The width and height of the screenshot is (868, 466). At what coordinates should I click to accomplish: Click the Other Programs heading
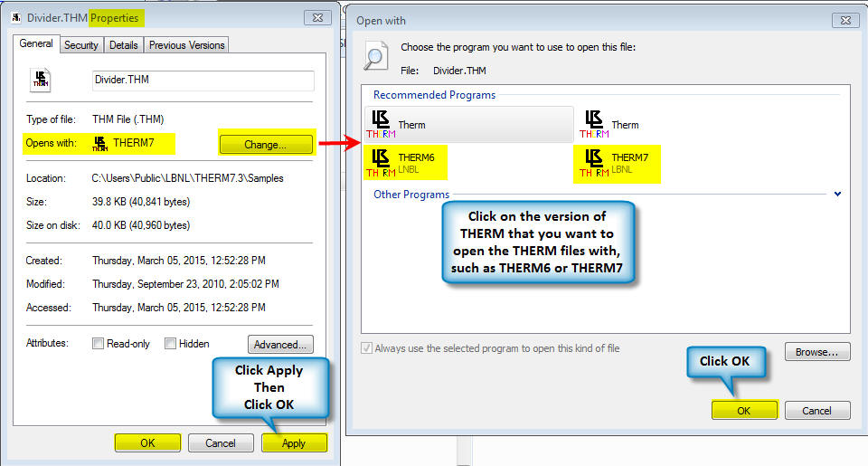(x=411, y=195)
